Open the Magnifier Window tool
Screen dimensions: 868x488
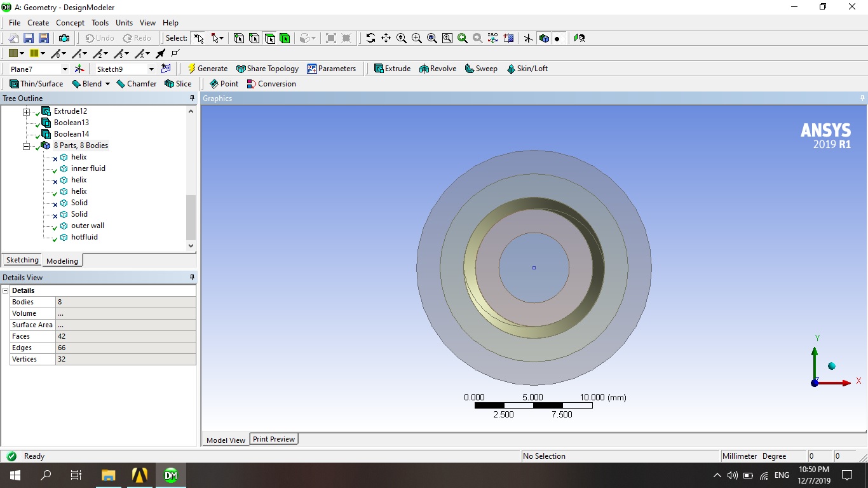(x=447, y=38)
